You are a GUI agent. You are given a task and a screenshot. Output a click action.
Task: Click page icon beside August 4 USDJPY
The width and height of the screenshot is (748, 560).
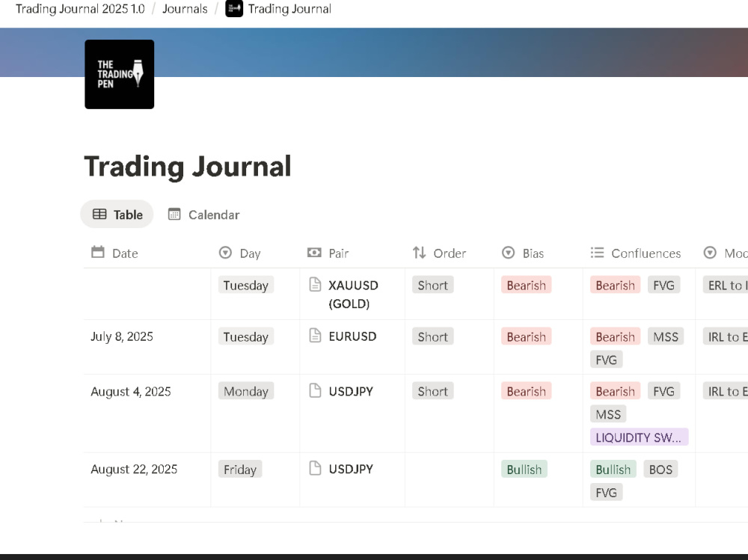[x=316, y=390]
